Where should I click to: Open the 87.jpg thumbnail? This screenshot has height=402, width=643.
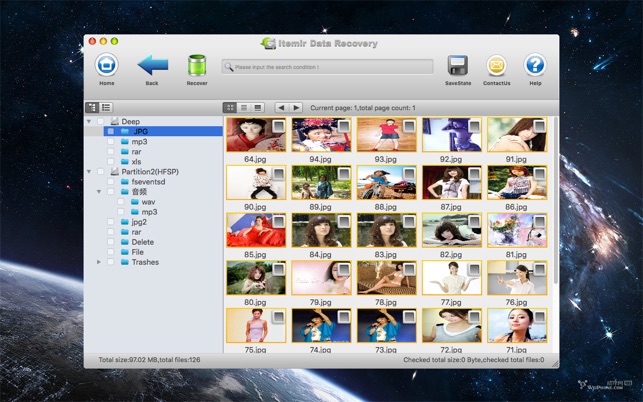coord(451,183)
